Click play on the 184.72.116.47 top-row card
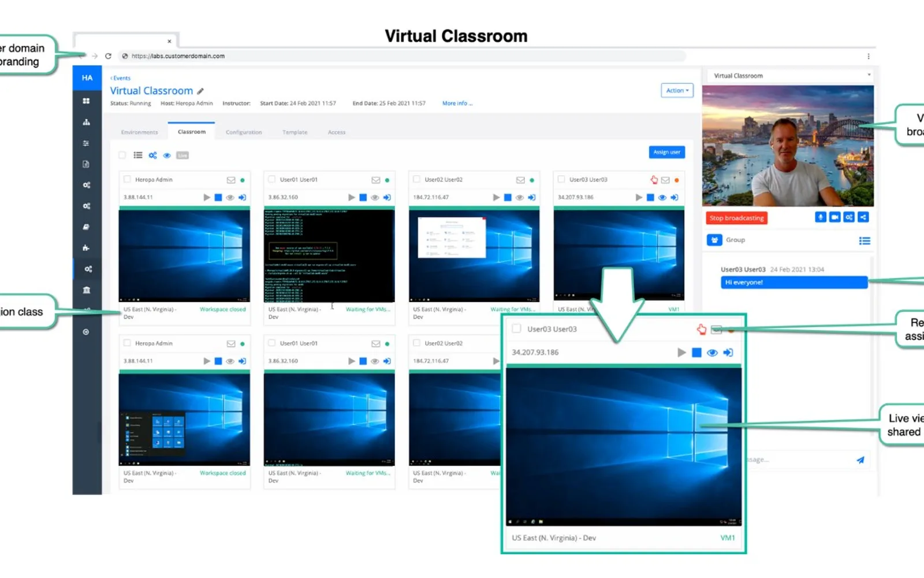 [x=496, y=197]
